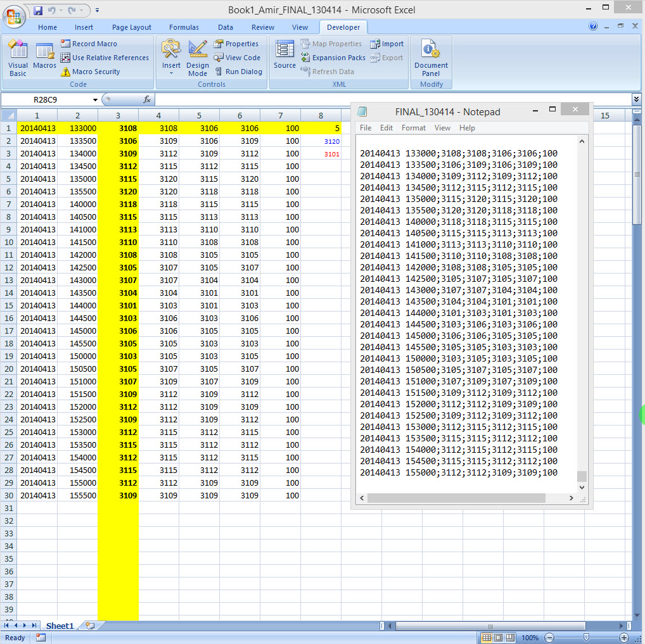Select cell with value 3120 in blue
The image size is (645, 644).
(321, 141)
